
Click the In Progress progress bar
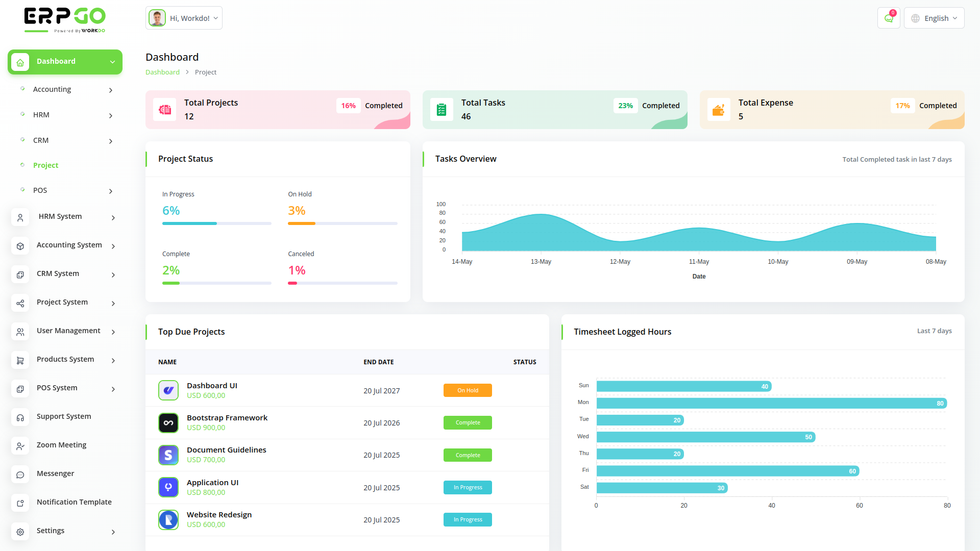pyautogui.click(x=216, y=223)
